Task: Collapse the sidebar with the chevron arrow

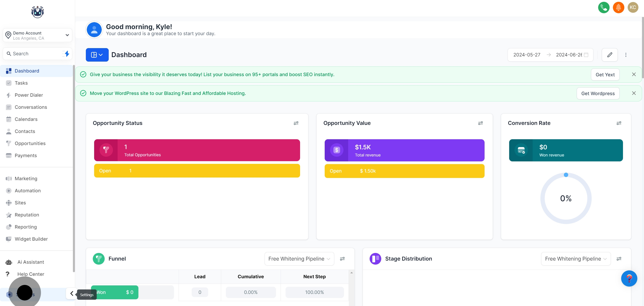Action: [x=72, y=293]
